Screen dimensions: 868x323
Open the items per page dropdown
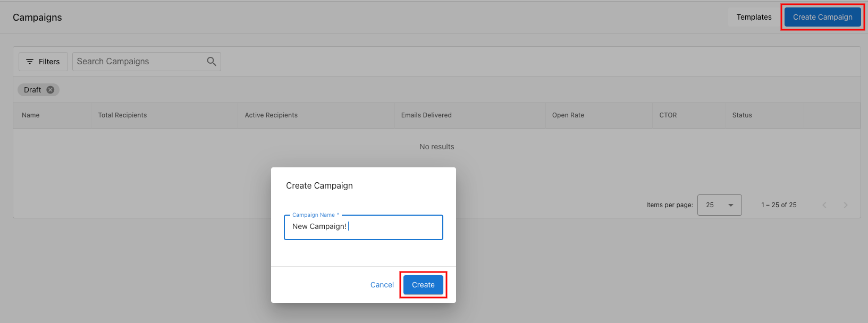pos(719,205)
